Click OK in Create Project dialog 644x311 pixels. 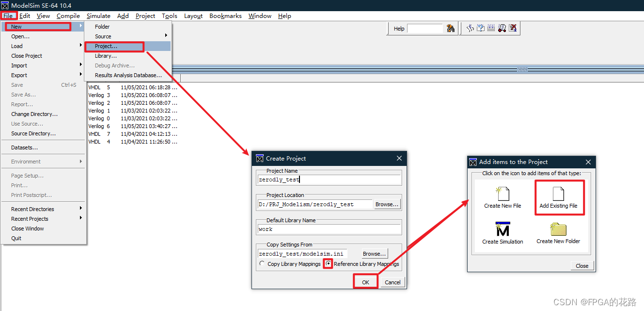coord(365,282)
